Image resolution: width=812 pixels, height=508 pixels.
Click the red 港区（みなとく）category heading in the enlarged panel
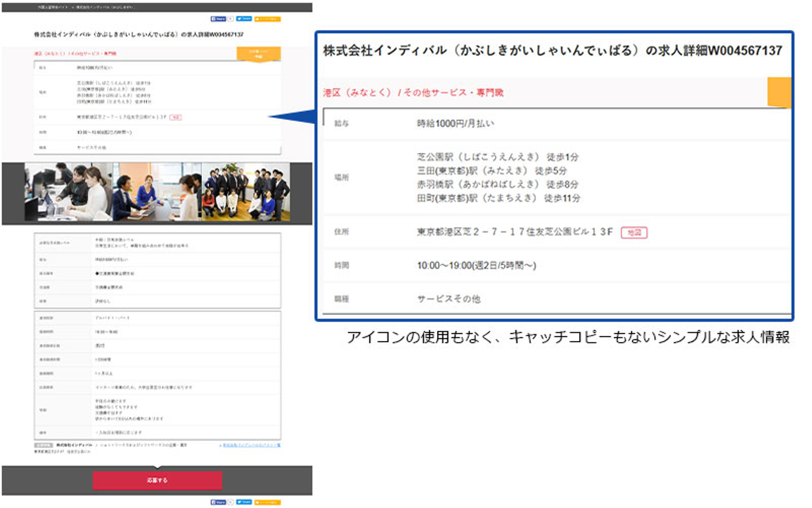click(413, 93)
